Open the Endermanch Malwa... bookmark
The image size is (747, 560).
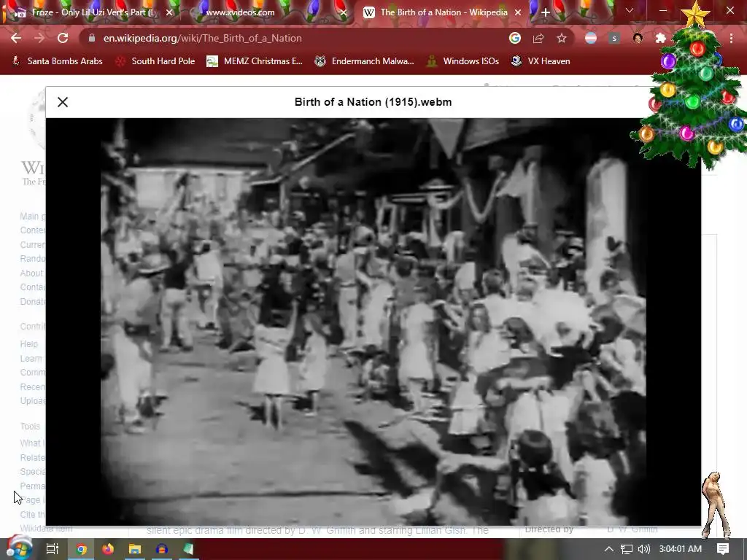365,61
